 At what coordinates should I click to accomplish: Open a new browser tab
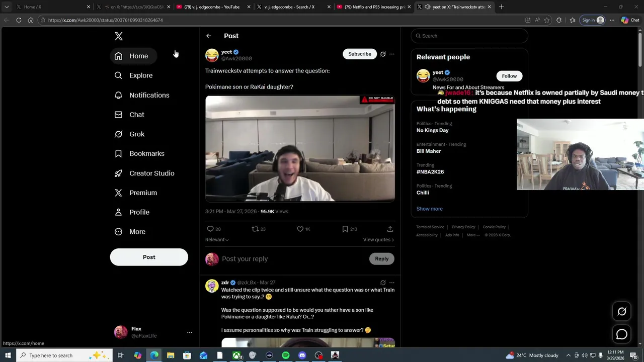click(x=501, y=7)
